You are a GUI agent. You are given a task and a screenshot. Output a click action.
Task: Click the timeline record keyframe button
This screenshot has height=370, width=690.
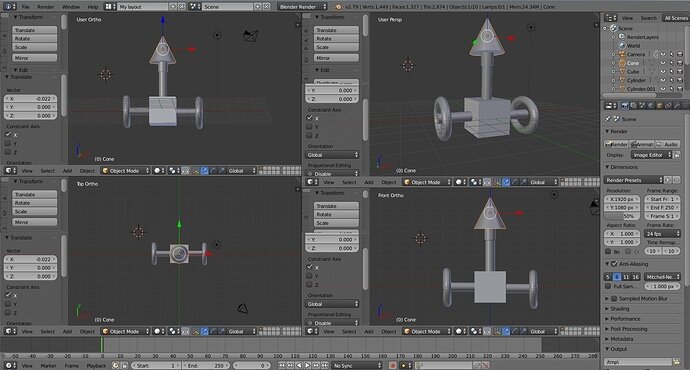click(392, 365)
